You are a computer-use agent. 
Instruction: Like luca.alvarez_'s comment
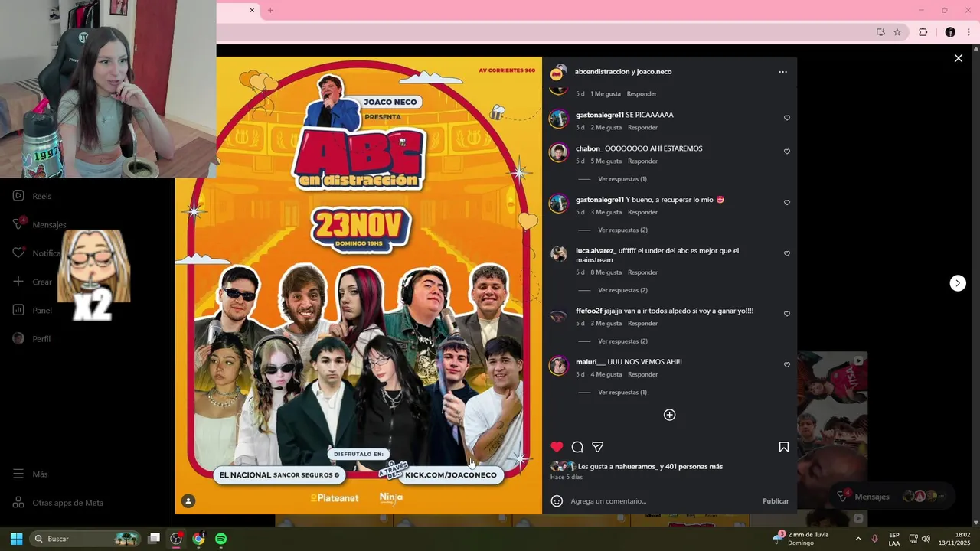pos(786,253)
